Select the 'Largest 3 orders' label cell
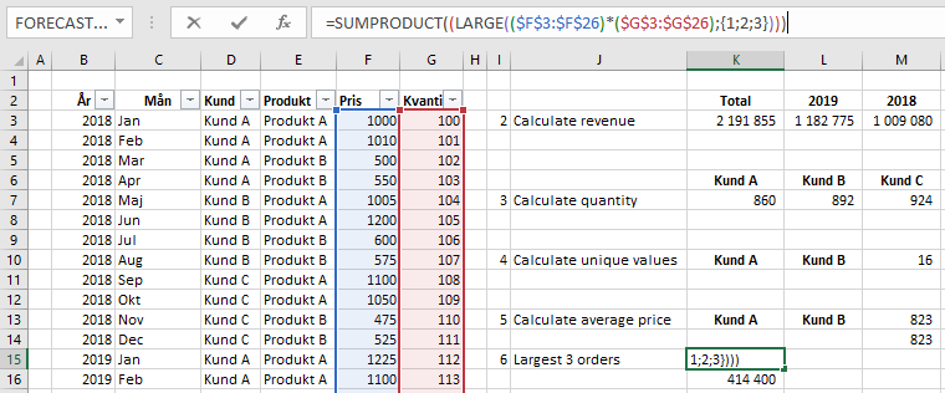The image size is (945, 393). [598, 360]
